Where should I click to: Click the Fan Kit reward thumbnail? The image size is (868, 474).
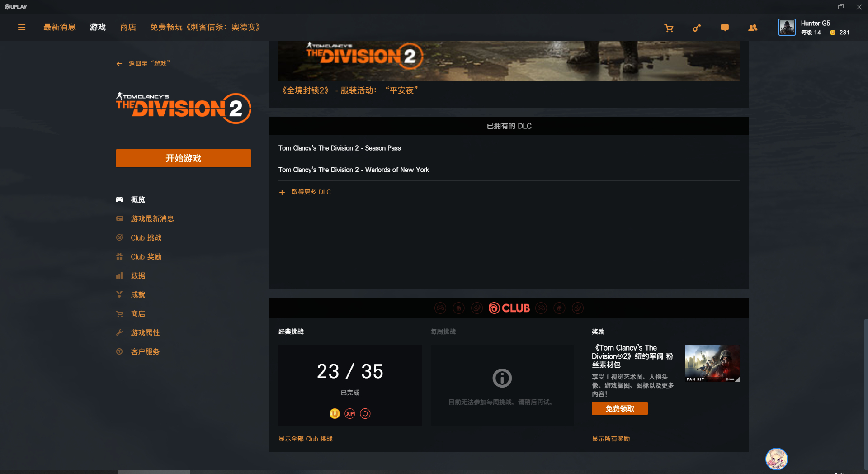click(712, 364)
